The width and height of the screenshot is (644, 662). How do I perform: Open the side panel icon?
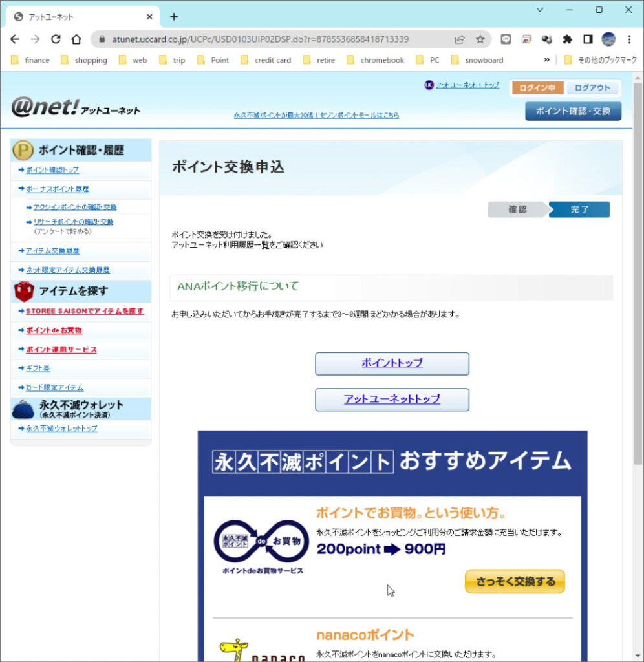tap(588, 39)
